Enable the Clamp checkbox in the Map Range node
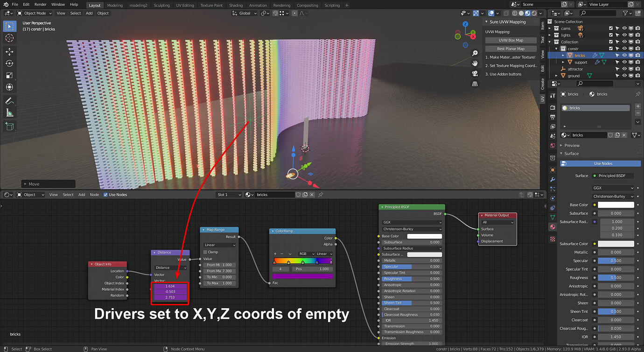Image resolution: width=644 pixels, height=352 pixels. click(x=205, y=252)
